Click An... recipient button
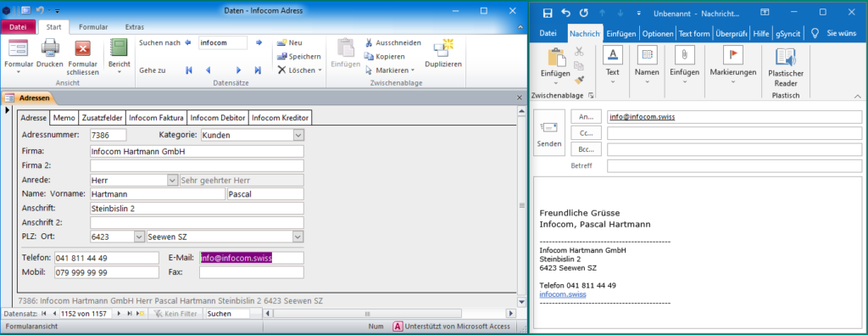 [x=586, y=117]
